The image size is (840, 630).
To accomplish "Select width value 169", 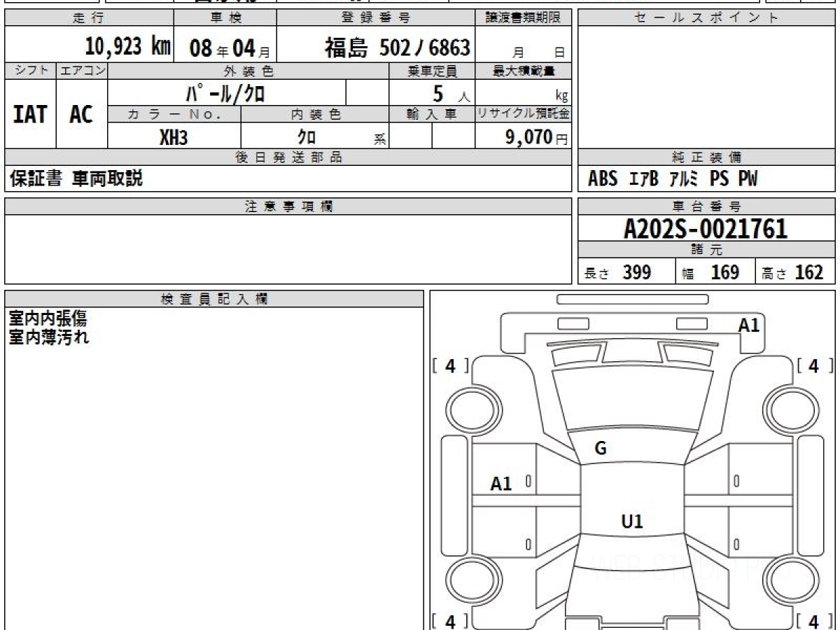I will coord(725,272).
